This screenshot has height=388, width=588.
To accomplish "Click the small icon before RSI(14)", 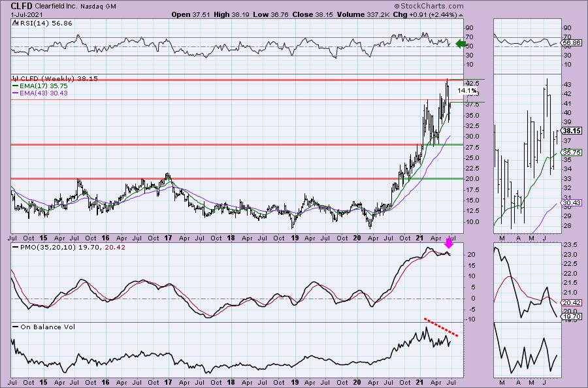I will [x=15, y=23].
